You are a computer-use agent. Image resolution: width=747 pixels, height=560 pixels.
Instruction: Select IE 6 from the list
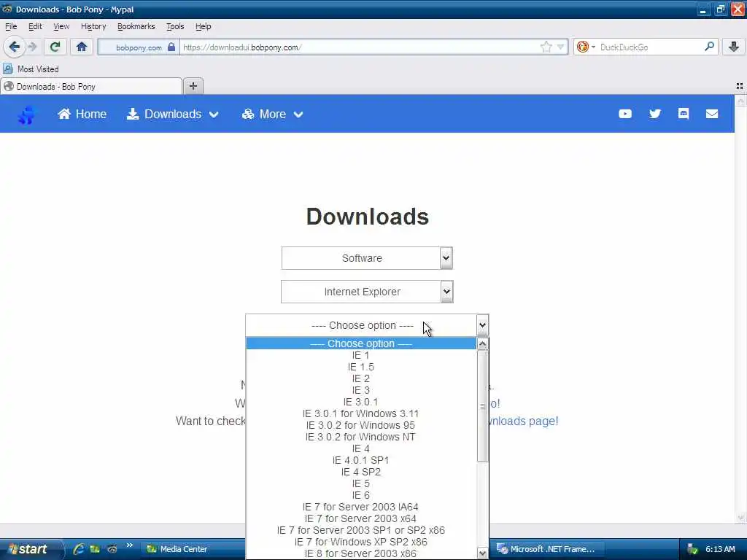coord(360,495)
